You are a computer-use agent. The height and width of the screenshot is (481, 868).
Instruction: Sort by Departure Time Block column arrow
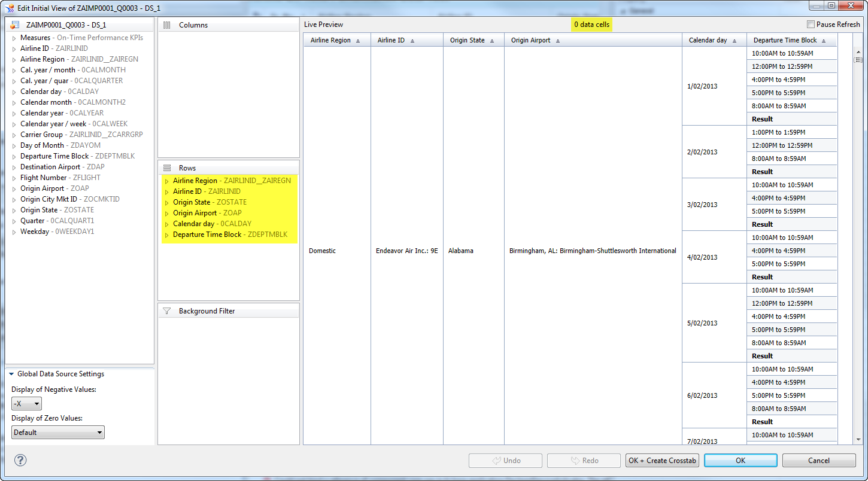coord(824,41)
